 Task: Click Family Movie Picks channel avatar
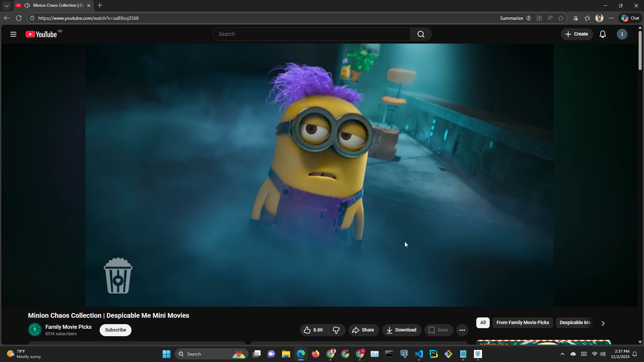click(x=35, y=330)
